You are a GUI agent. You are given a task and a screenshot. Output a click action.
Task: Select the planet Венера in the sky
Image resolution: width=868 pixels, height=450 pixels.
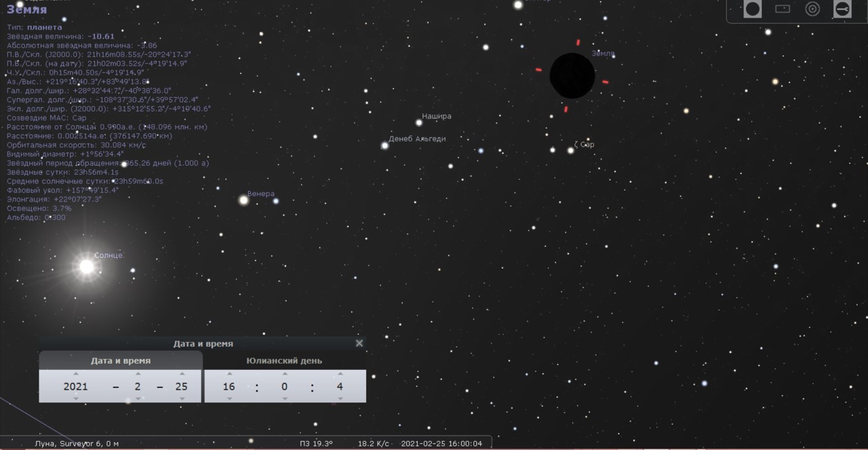(x=244, y=200)
